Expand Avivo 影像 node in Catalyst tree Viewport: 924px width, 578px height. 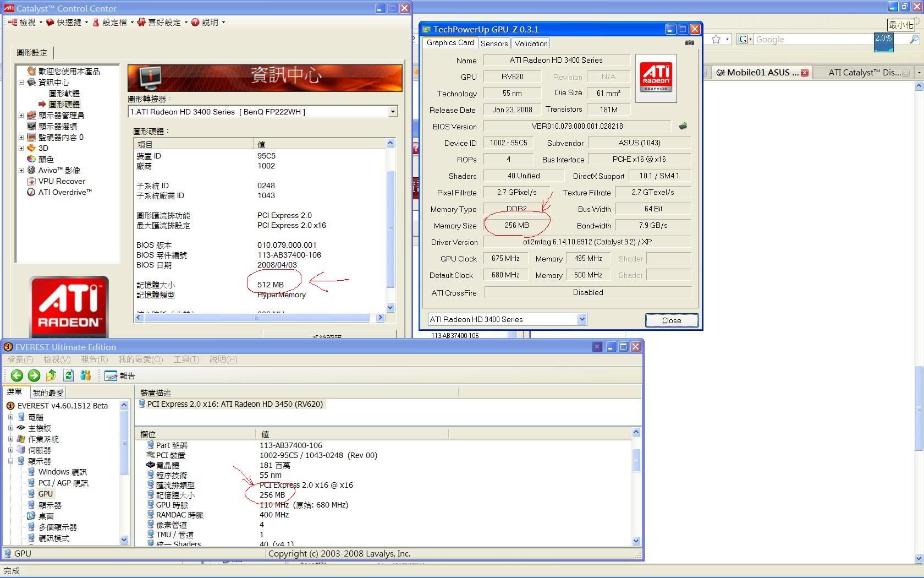21,170
